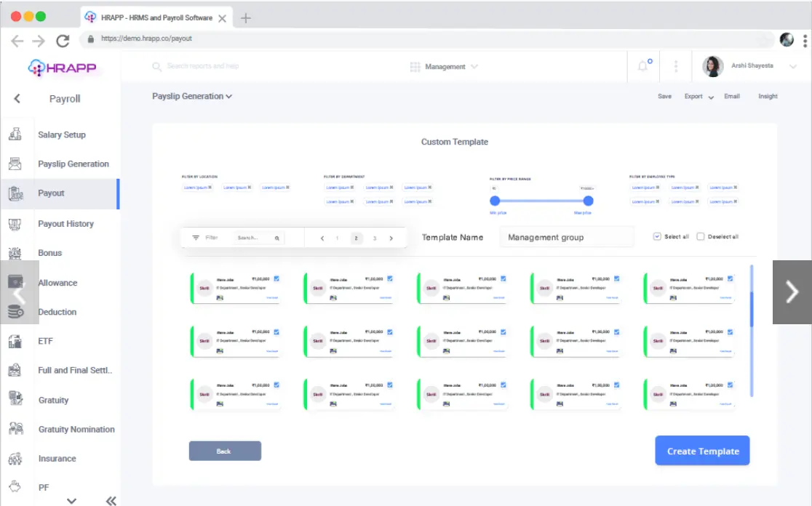The width and height of the screenshot is (812, 506).
Task: Click the Create Template button
Action: pyautogui.click(x=702, y=451)
